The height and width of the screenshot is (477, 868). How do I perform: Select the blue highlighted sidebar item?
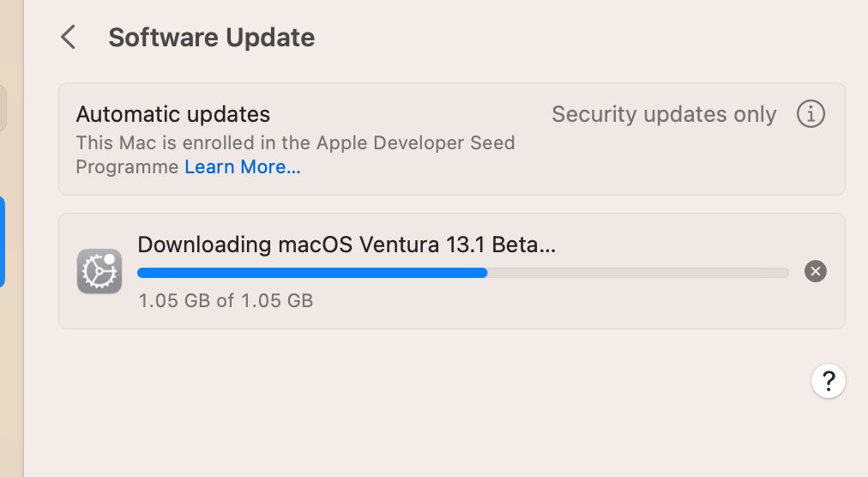(3, 242)
